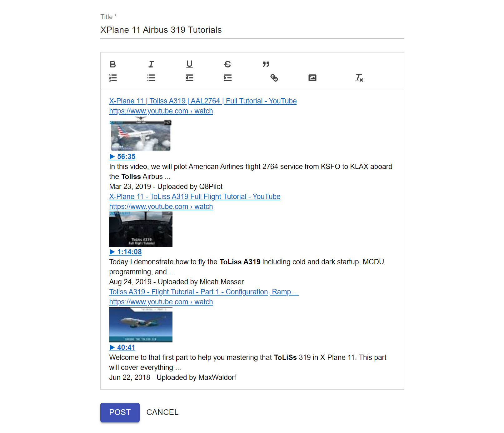Click the blue-sky airplane tutorial thumbnail

[x=141, y=325]
